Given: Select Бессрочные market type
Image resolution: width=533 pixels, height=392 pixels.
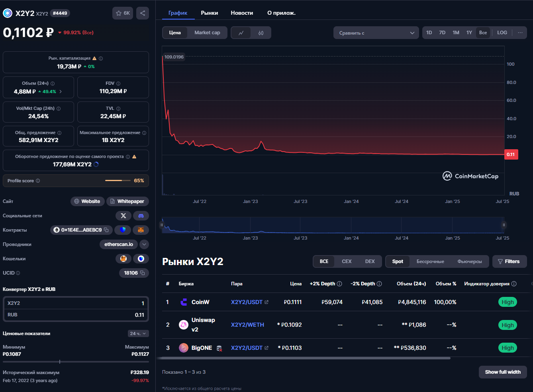Looking at the screenshot, I should (x=430, y=261).
